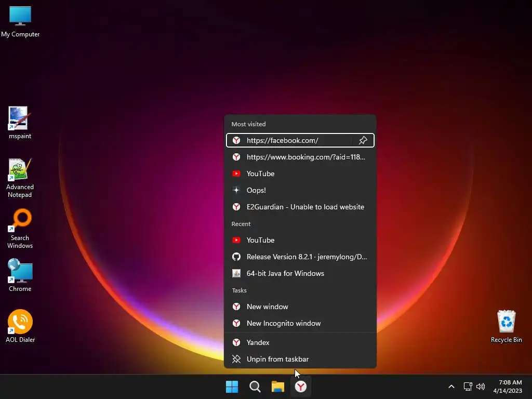Select the Search Windows desktop shortcut
Image resolution: width=532 pixels, height=399 pixels.
pos(20,229)
